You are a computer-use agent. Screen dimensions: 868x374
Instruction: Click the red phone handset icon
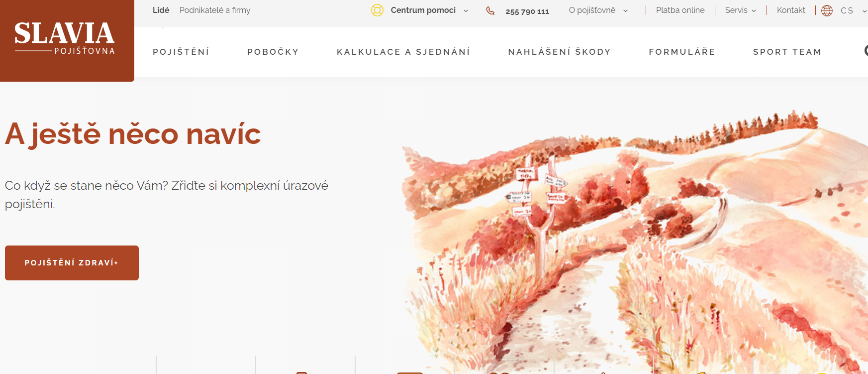pyautogui.click(x=490, y=11)
